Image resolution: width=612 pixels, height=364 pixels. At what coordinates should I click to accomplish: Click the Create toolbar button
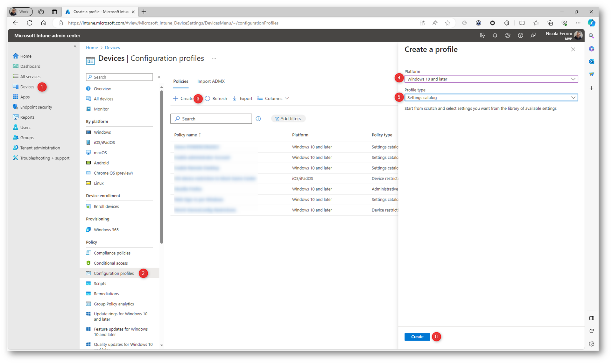coord(183,98)
